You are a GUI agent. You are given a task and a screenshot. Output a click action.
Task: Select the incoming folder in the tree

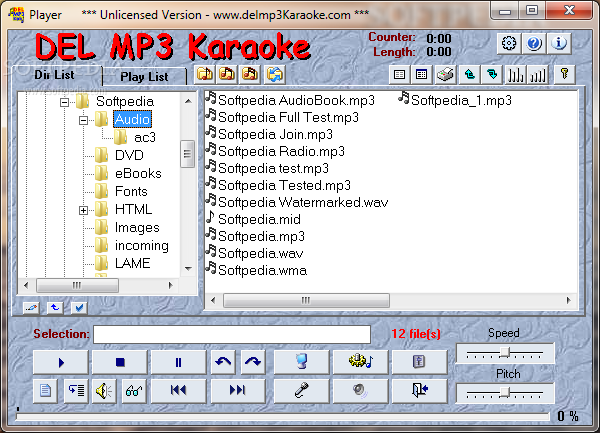[x=142, y=246]
